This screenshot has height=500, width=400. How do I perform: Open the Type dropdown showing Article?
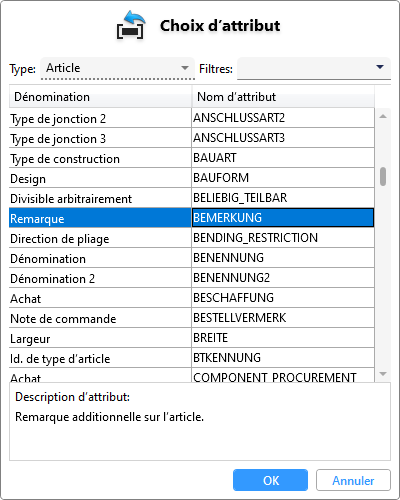tap(117, 68)
